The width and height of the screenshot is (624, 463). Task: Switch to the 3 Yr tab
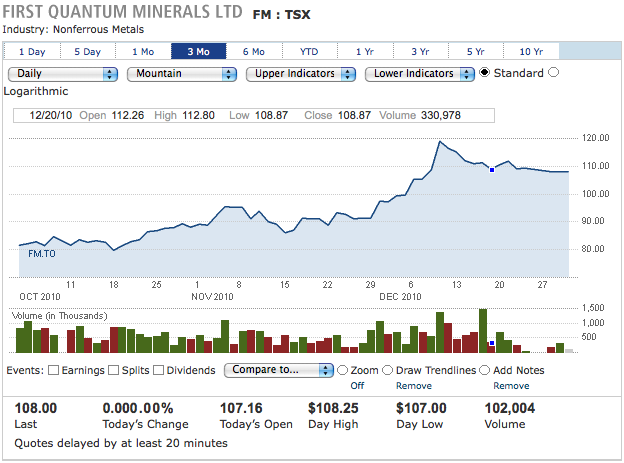420,51
